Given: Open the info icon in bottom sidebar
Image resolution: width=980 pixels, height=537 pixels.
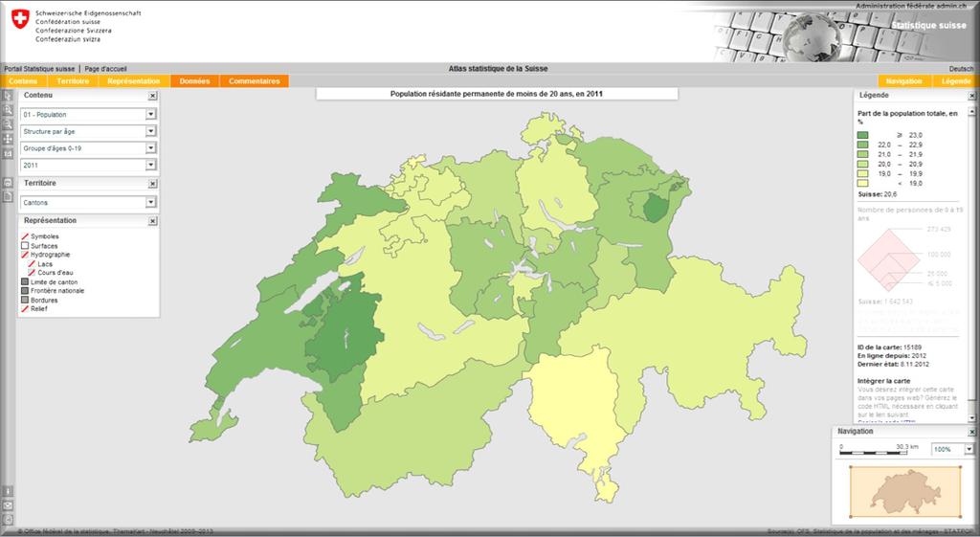Looking at the screenshot, I should coord(8,491).
